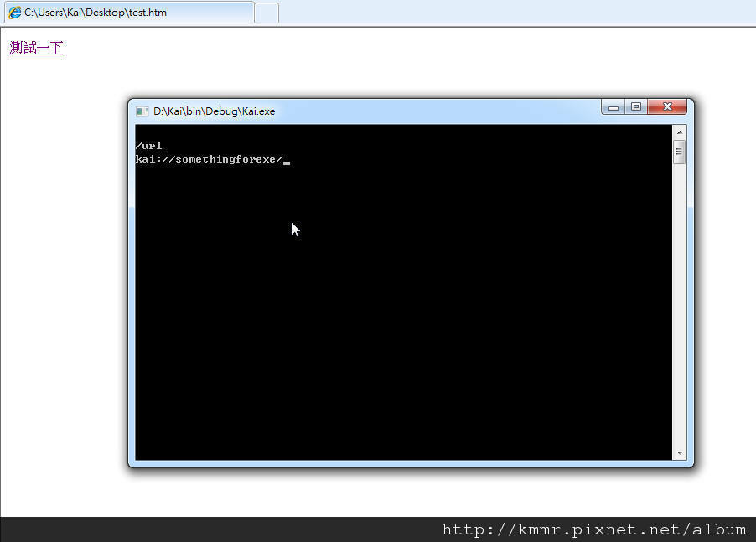Click the Internet Explorer tab icon

coord(15,13)
